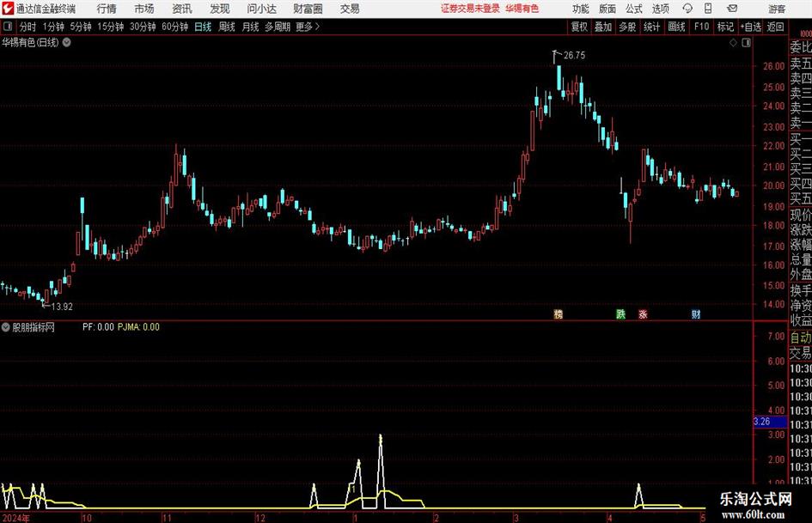812x523 pixels.
Task: Click the 自动 label in right panel
Action: (x=801, y=338)
